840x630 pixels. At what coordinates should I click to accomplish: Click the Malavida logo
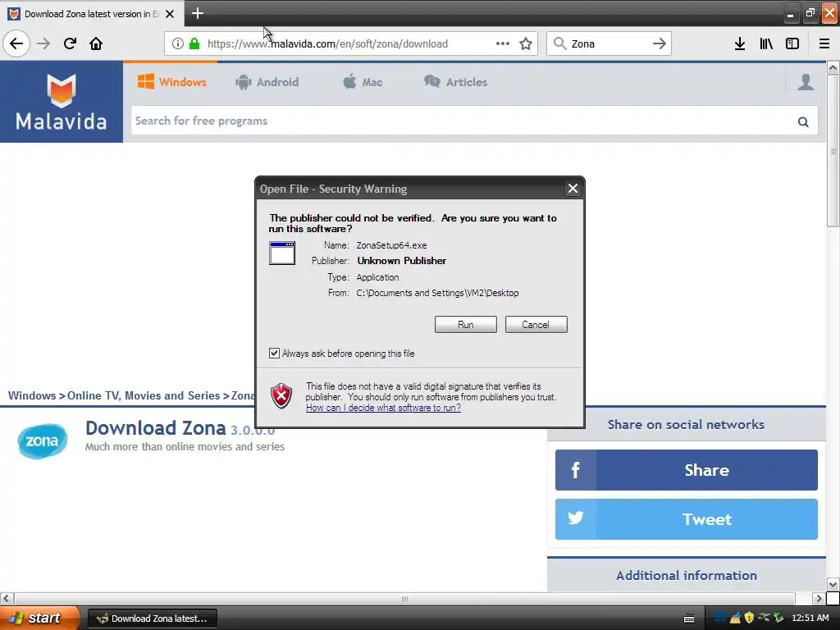coord(61,102)
